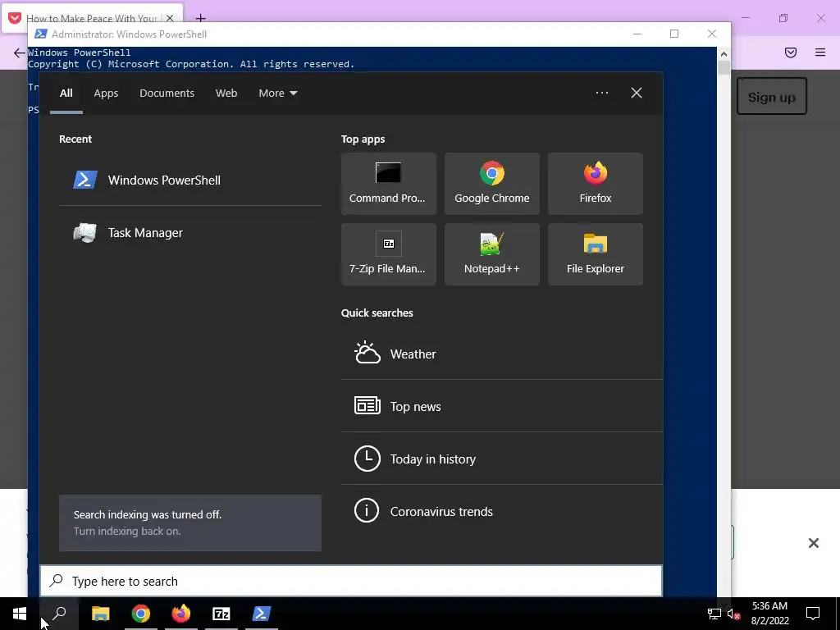
Task: Open the Firefox hamburger menu
Action: click(x=820, y=52)
